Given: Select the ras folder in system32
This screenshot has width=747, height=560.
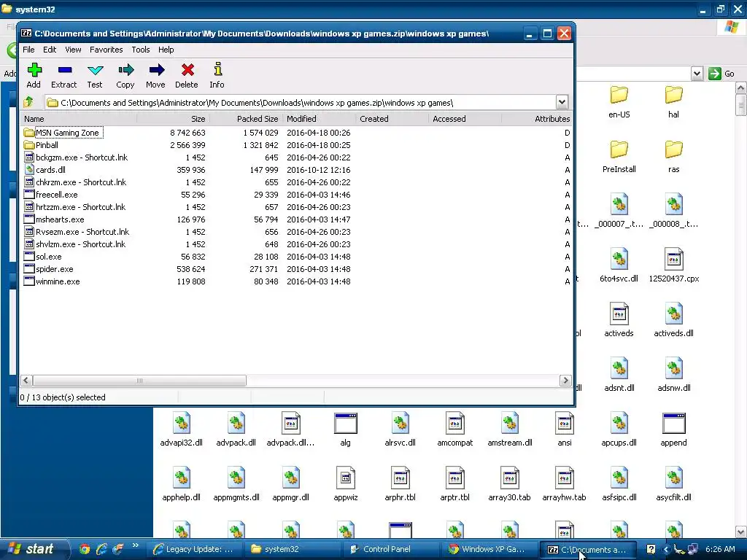Looking at the screenshot, I should pos(673,156).
